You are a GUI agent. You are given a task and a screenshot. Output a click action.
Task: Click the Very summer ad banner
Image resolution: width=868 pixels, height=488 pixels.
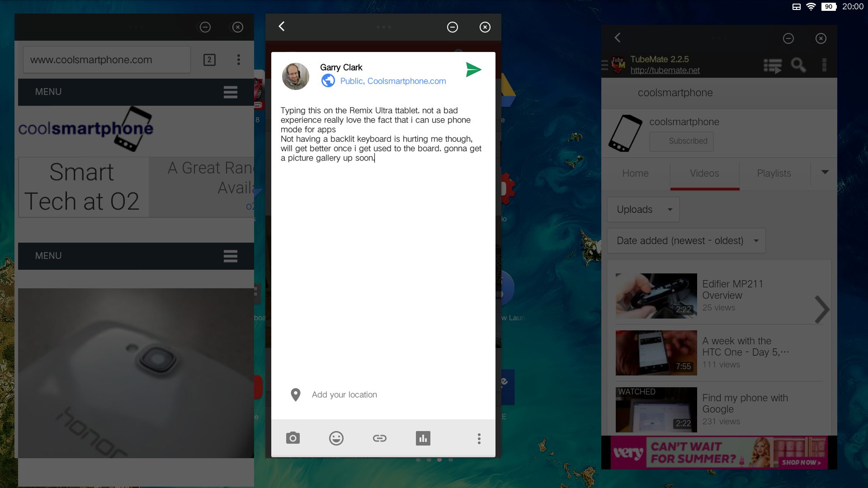point(719,452)
